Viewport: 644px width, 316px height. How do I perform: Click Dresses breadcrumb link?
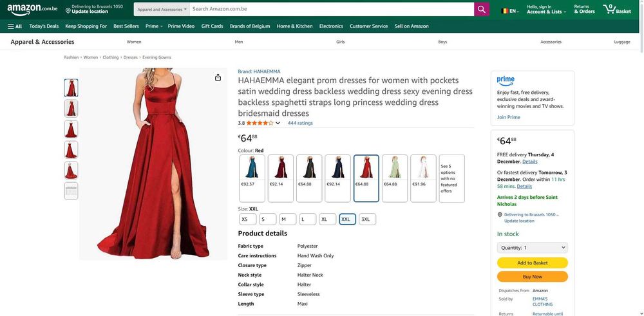[131, 57]
